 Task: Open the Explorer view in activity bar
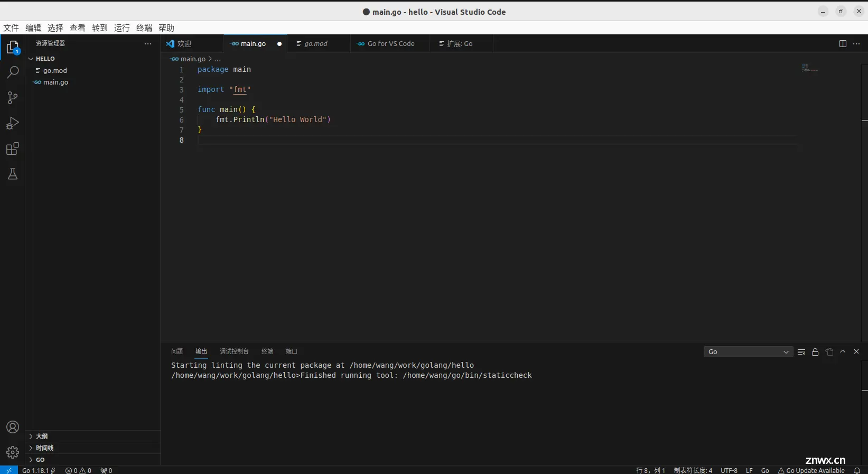[x=13, y=48]
